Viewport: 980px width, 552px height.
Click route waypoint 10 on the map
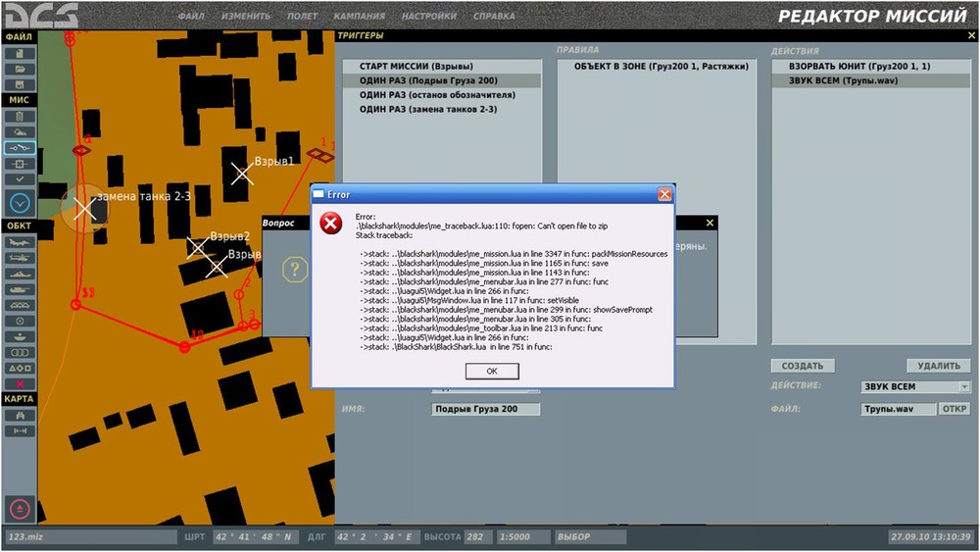[x=184, y=347]
